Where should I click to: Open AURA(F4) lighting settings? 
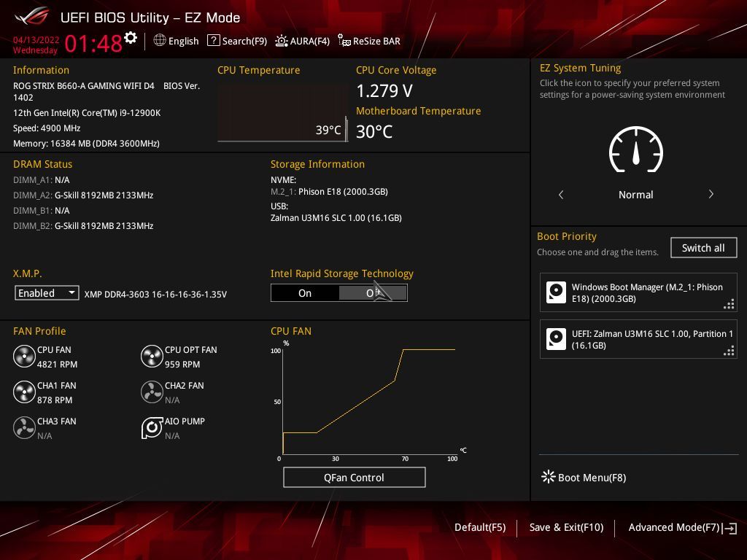pyautogui.click(x=303, y=41)
